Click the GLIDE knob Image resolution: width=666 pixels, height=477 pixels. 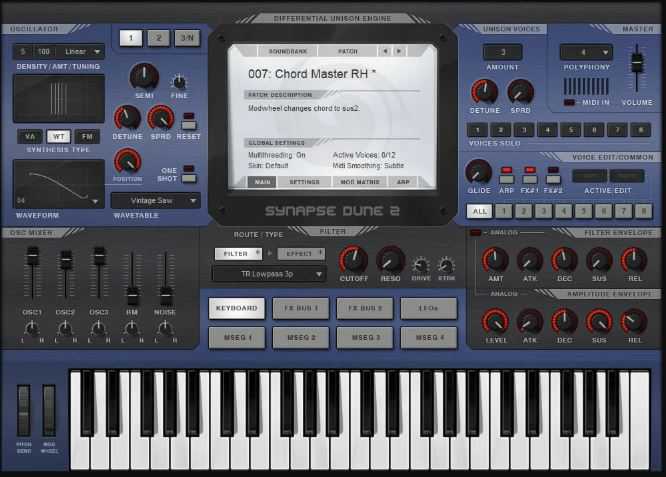coord(478,172)
